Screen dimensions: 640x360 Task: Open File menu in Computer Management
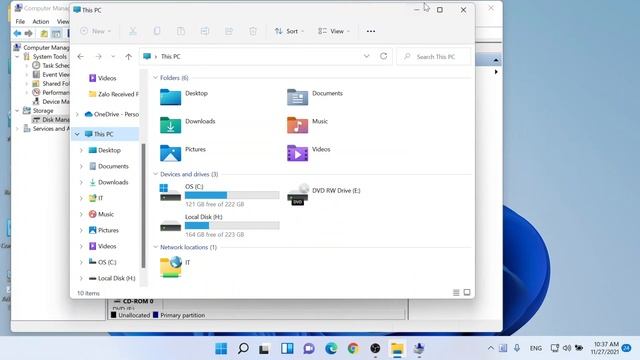(x=20, y=21)
